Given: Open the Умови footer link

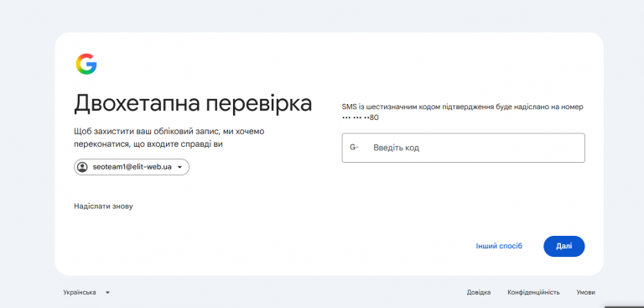Looking at the screenshot, I should [x=585, y=292].
